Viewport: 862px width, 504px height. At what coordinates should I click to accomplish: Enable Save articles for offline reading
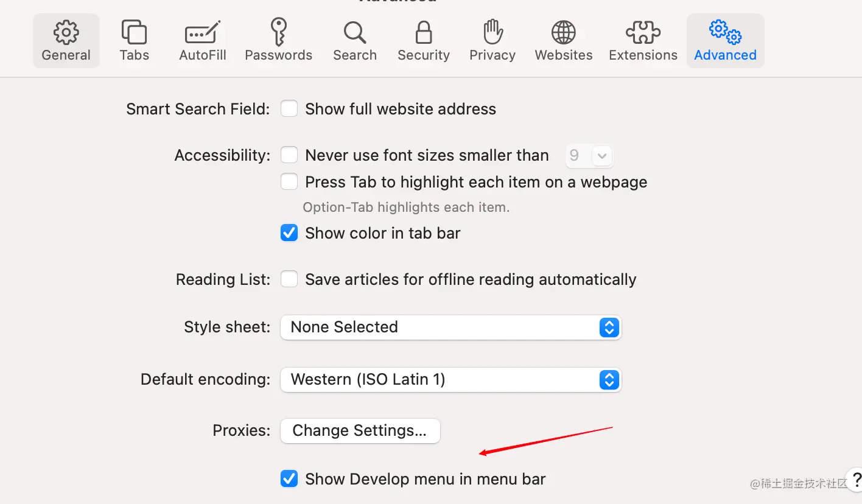[289, 279]
